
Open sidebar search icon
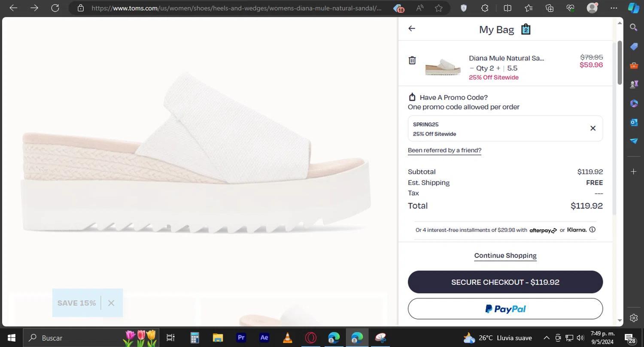click(634, 27)
